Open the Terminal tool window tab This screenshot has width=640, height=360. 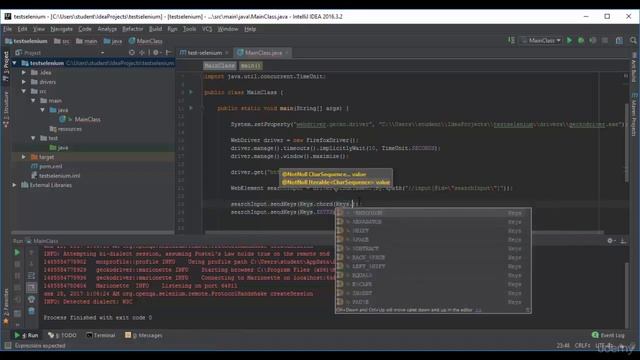[101, 335]
